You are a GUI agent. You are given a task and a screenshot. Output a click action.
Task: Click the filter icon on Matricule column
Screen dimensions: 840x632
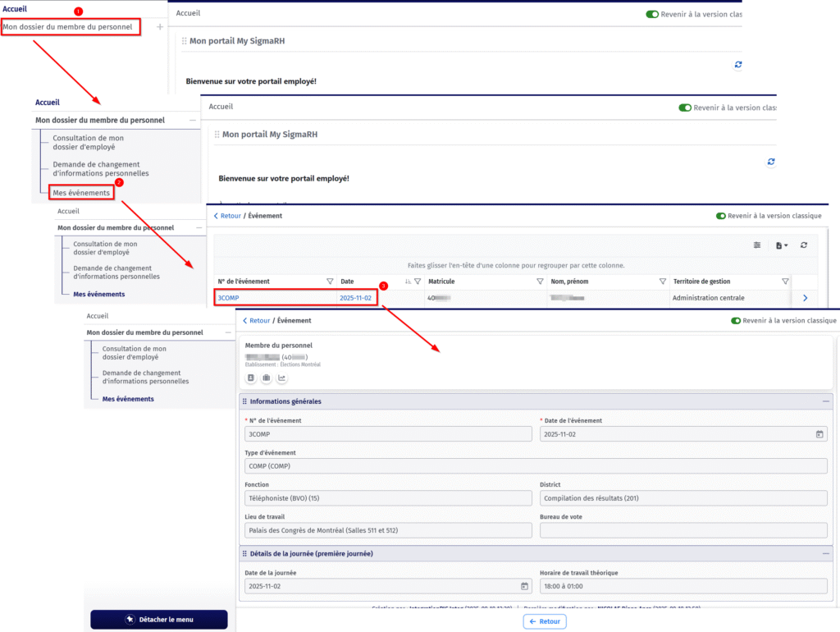click(x=540, y=282)
